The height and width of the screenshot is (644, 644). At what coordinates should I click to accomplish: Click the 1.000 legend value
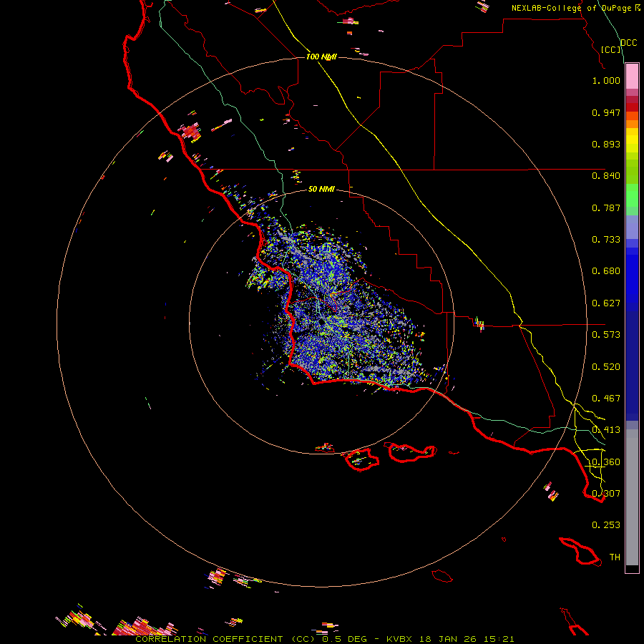[606, 80]
